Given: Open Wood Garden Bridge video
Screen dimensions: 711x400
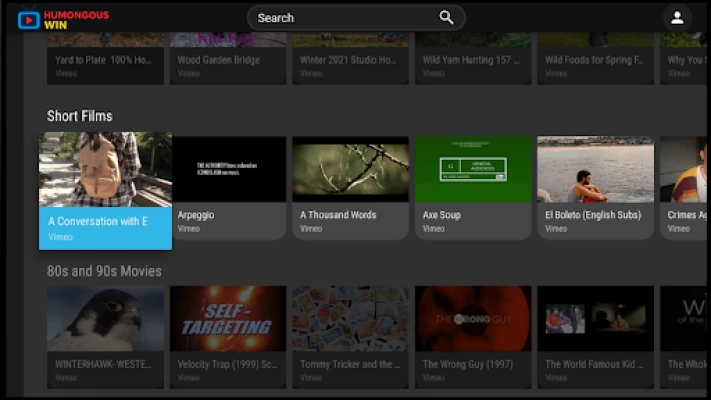Looking at the screenshot, I should tap(228, 60).
